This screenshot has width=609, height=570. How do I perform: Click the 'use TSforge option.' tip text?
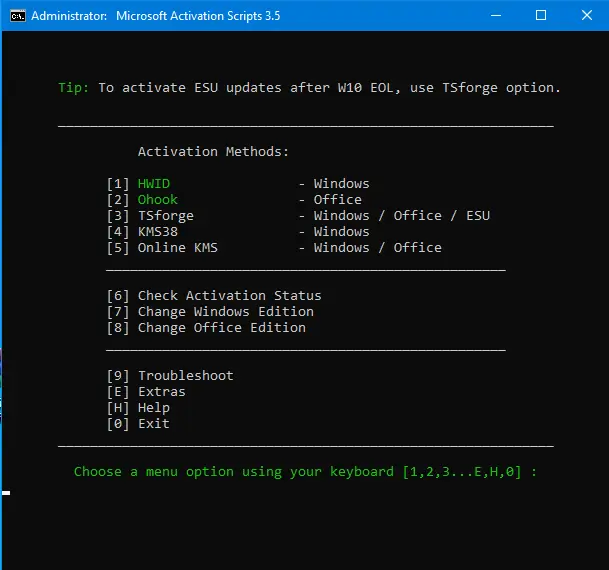[485, 88]
